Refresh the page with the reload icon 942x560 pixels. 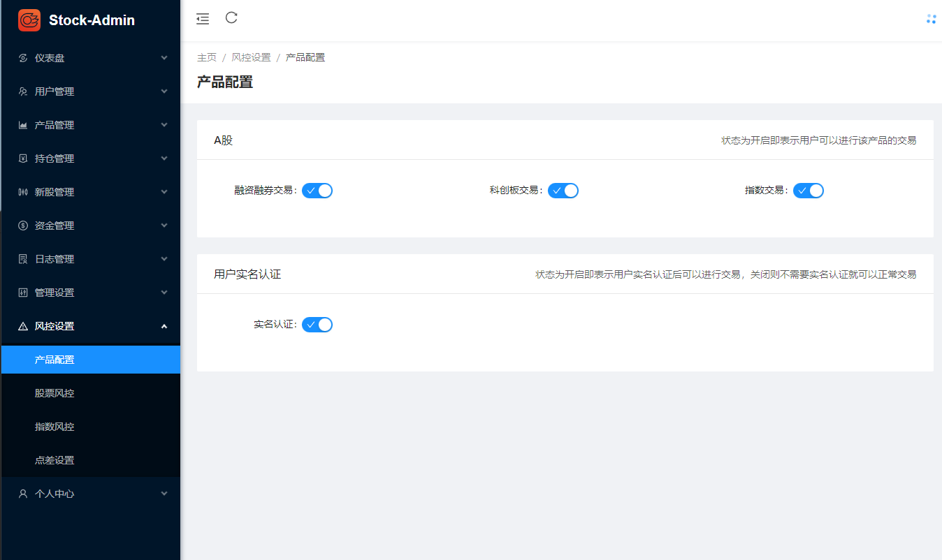[231, 19]
